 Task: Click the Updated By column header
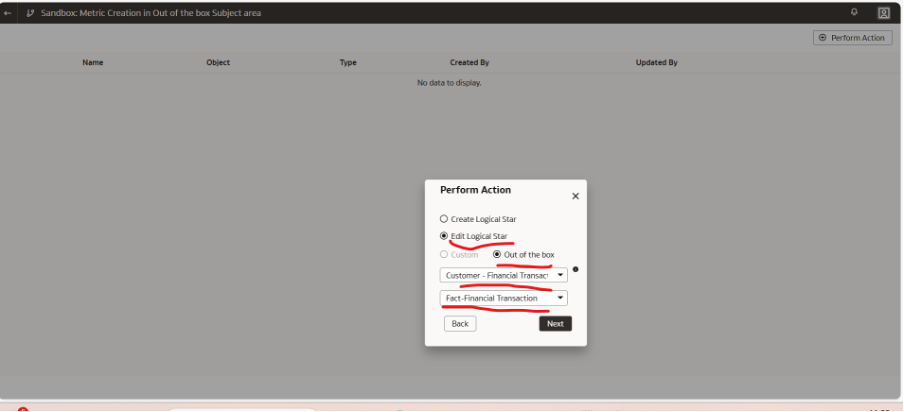pos(656,62)
